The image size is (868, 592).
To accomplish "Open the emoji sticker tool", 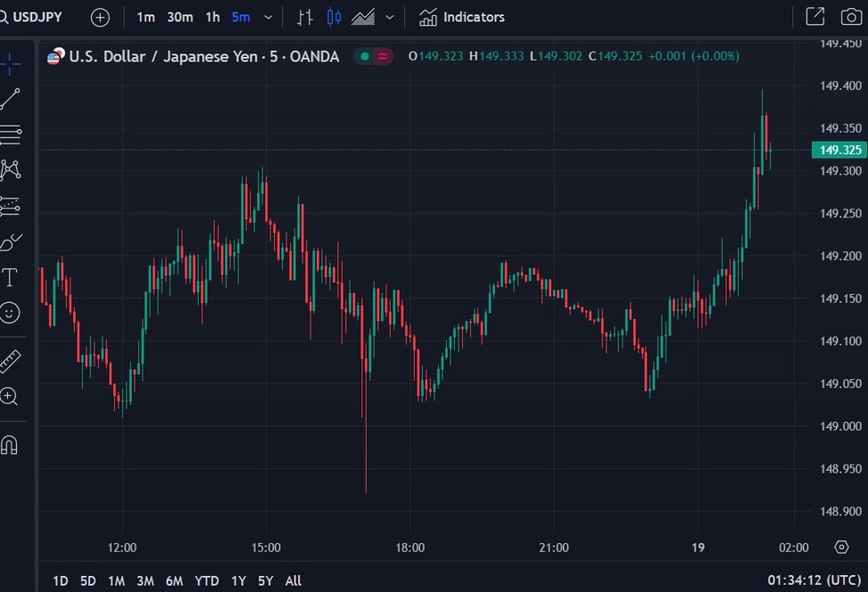I will point(11,312).
